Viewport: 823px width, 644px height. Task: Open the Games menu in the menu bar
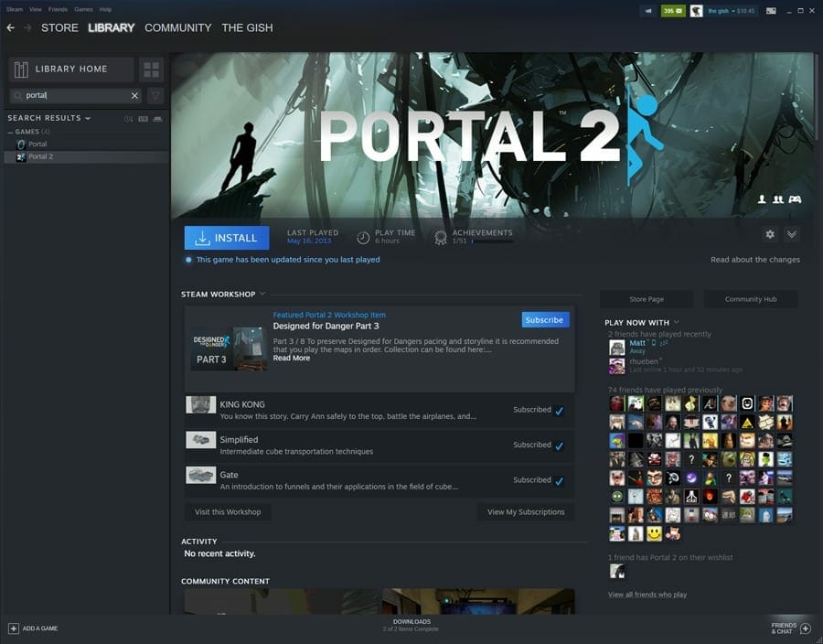(x=83, y=9)
